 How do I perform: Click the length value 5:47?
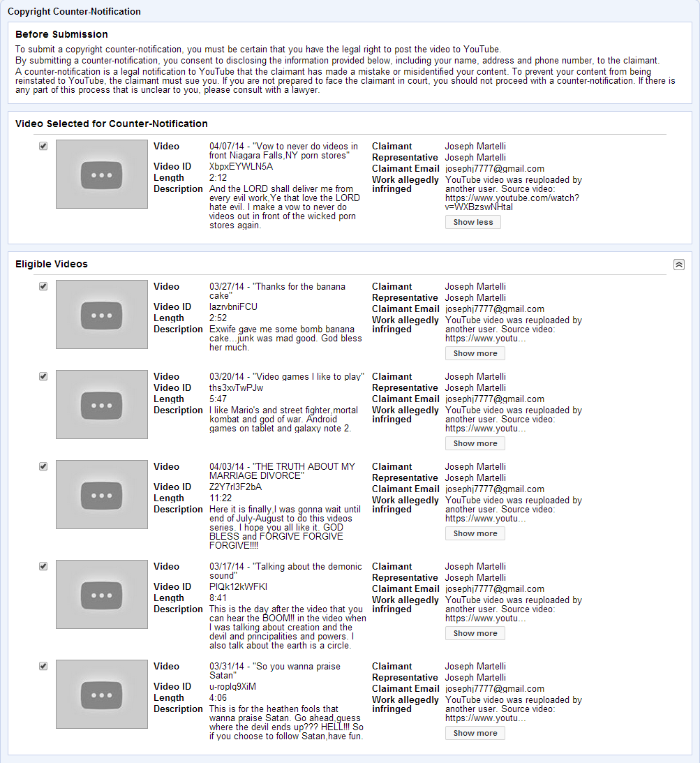coord(218,399)
